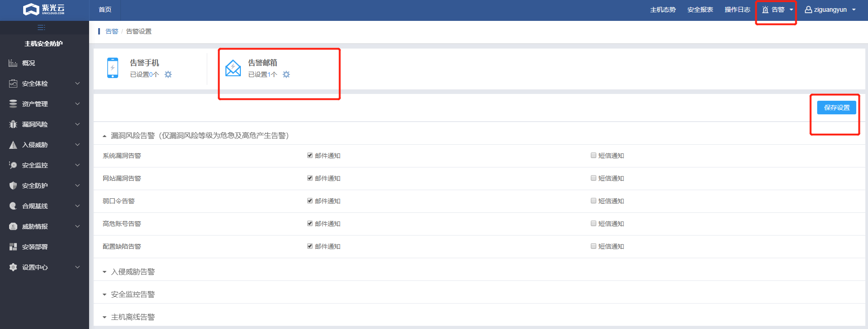This screenshot has width=868, height=329.
Task: Click the user avatar icon beside ziguangyun
Action: pos(808,10)
